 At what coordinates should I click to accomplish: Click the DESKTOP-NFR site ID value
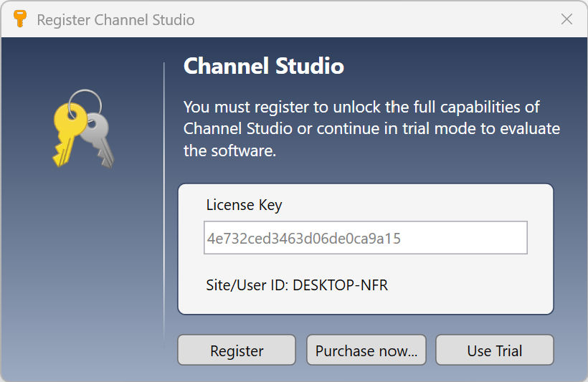(x=340, y=285)
